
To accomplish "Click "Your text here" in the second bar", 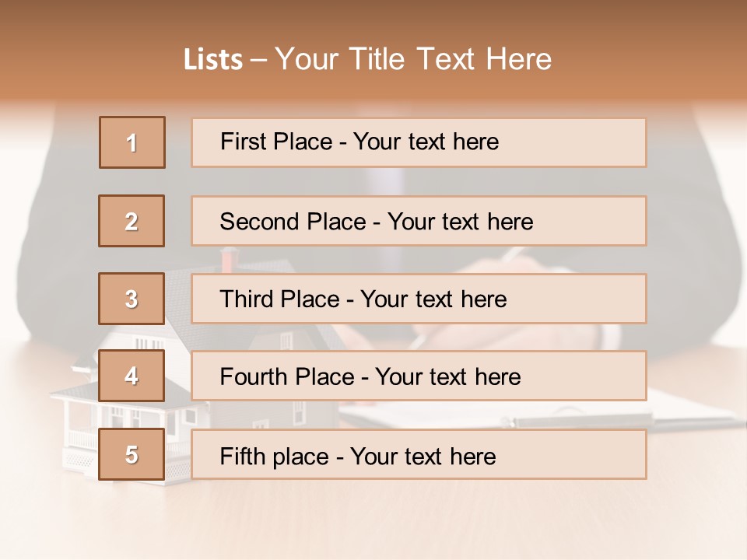I will click(x=461, y=222).
